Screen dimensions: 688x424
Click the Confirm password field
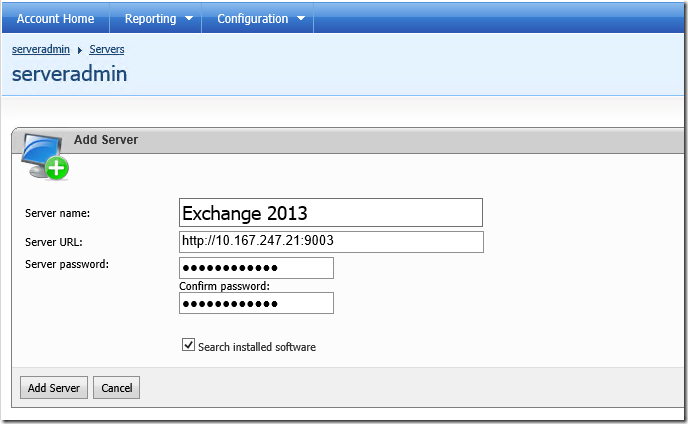pos(256,303)
